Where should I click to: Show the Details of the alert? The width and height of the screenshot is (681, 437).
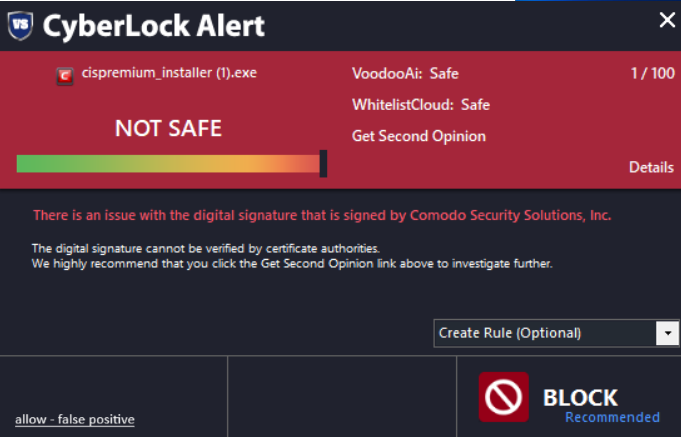click(651, 167)
